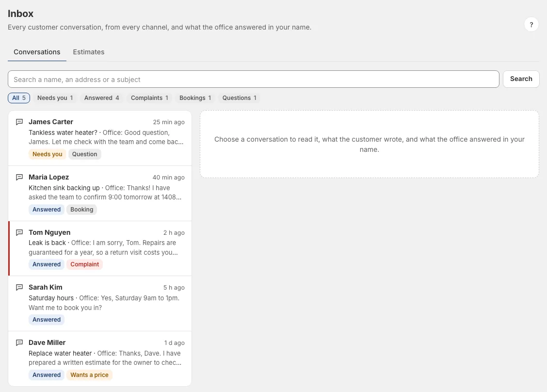The image size is (547, 392).
Task: Click the 5 h ago timestamp
Action: coord(174,288)
